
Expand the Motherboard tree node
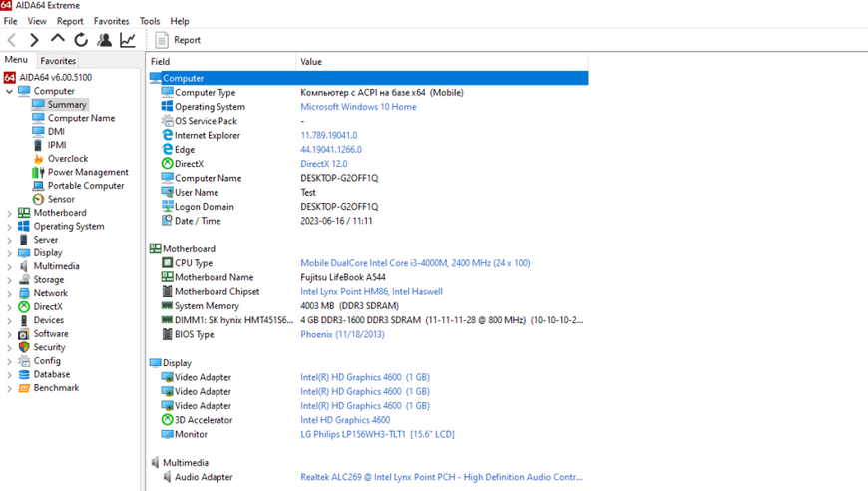pos(9,213)
